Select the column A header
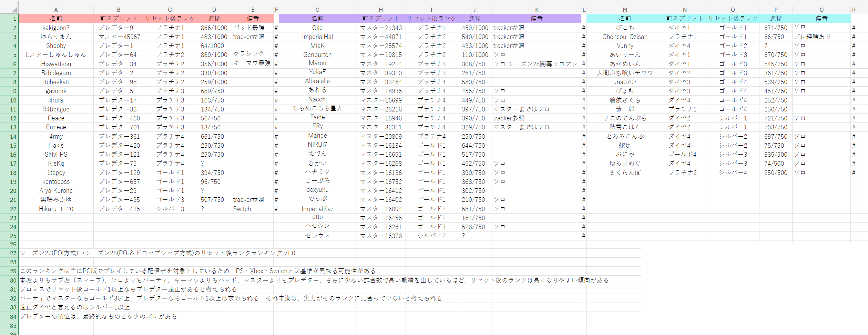Image resolution: width=868 pixels, height=335 pixels. coord(56,10)
